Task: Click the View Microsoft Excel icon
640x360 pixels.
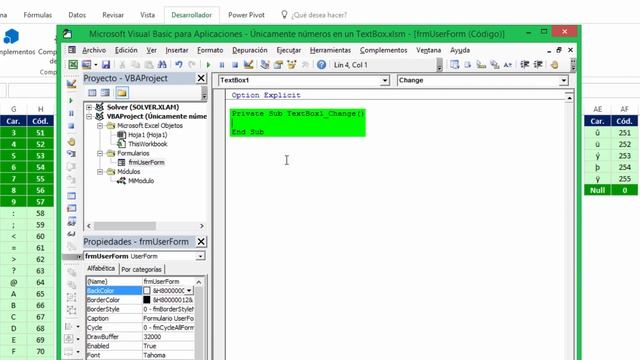Action: click(73, 64)
